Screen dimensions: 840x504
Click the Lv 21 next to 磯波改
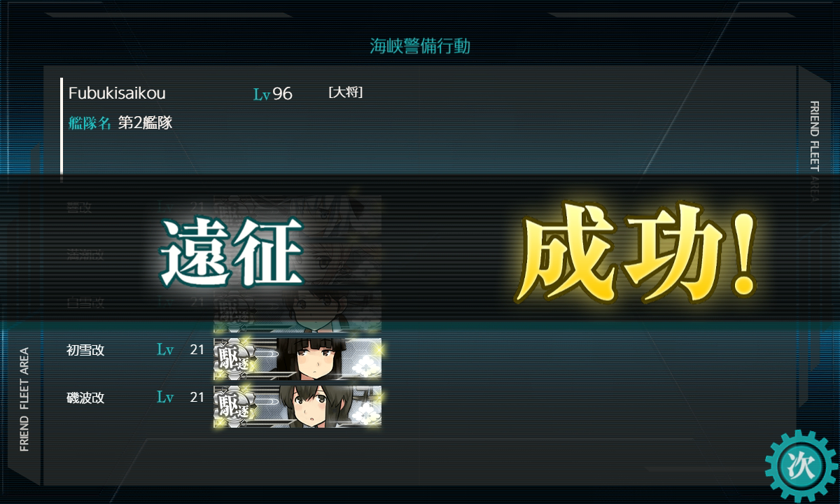click(x=181, y=398)
